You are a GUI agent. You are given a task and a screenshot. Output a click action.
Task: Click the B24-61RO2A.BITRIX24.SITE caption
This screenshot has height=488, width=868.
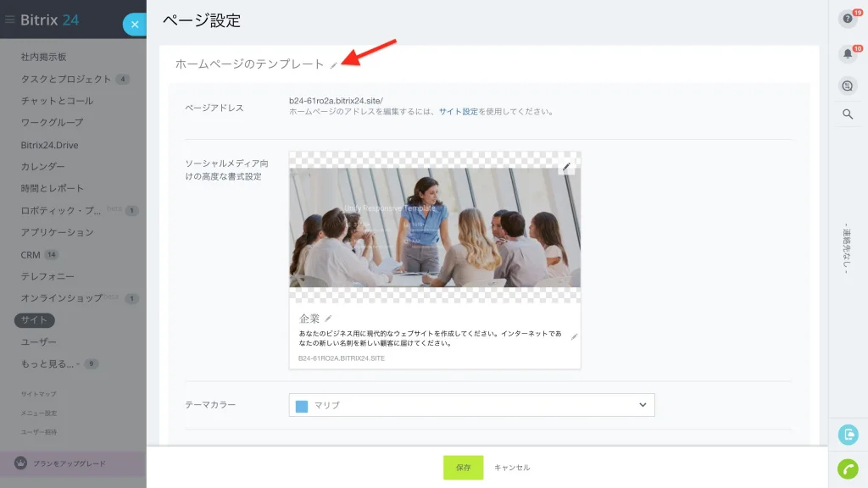pos(342,358)
